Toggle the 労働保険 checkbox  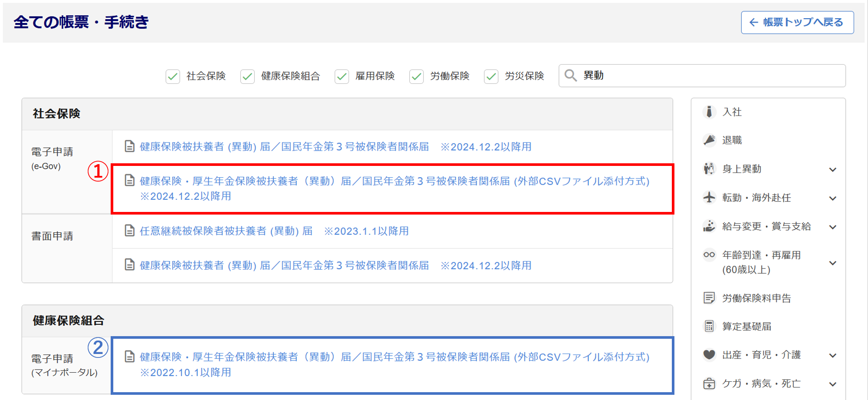(x=416, y=76)
